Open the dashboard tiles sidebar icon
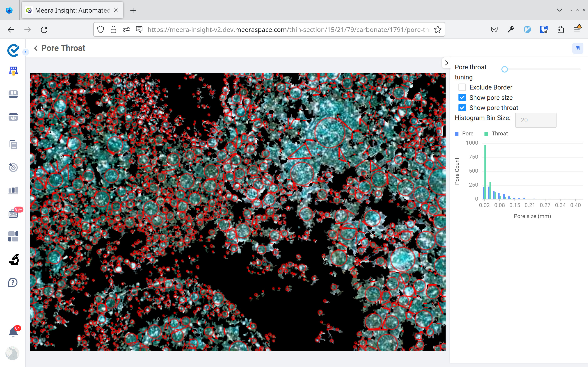588x367 pixels. coord(13,236)
